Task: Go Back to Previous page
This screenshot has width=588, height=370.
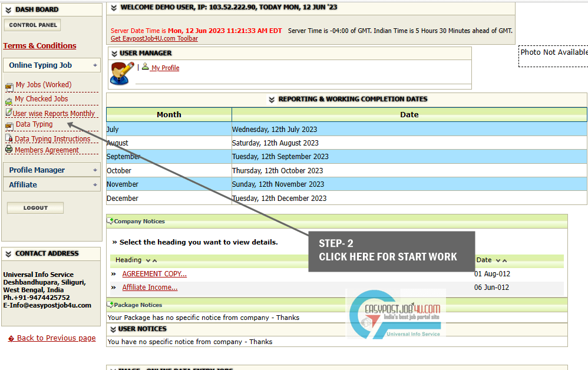Action: tap(56, 338)
